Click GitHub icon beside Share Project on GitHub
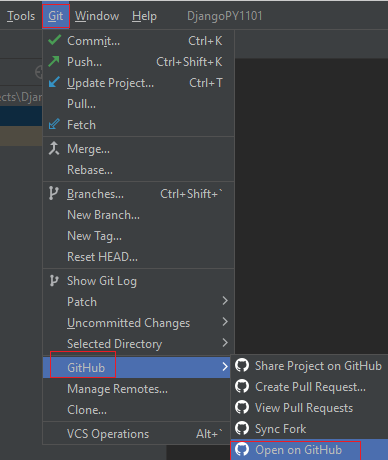Viewport: 388px width, 460px height. coord(242,365)
